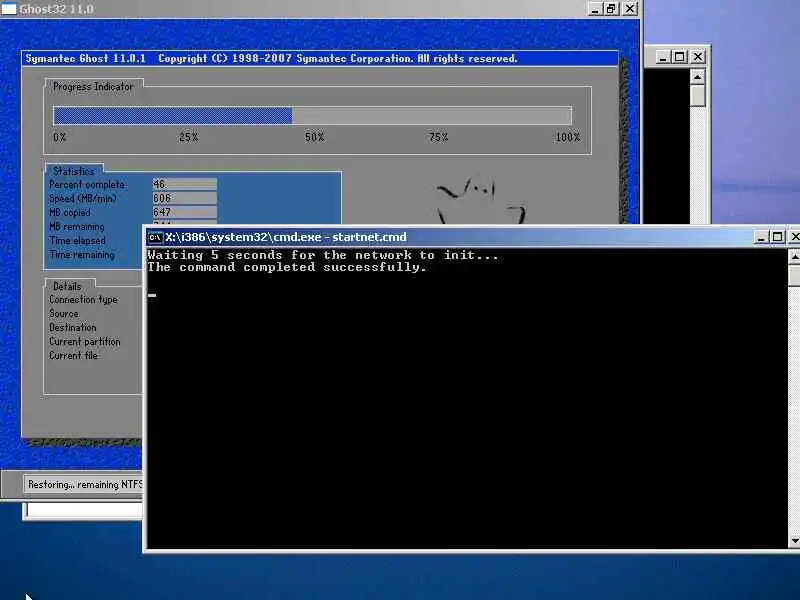800x600 pixels.
Task: Click the 75% progress scale marker
Action: coord(438,137)
